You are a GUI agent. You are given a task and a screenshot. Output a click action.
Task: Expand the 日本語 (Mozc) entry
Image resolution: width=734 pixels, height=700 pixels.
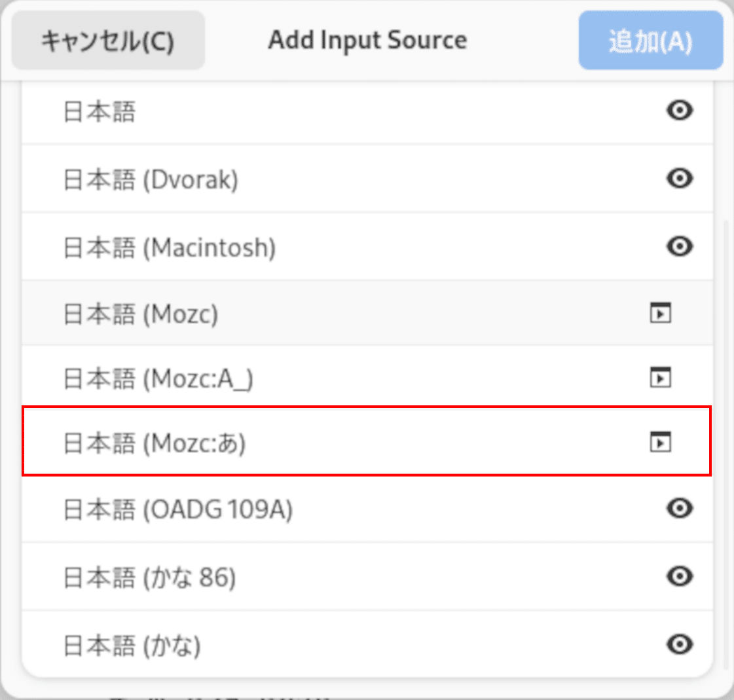(x=661, y=313)
